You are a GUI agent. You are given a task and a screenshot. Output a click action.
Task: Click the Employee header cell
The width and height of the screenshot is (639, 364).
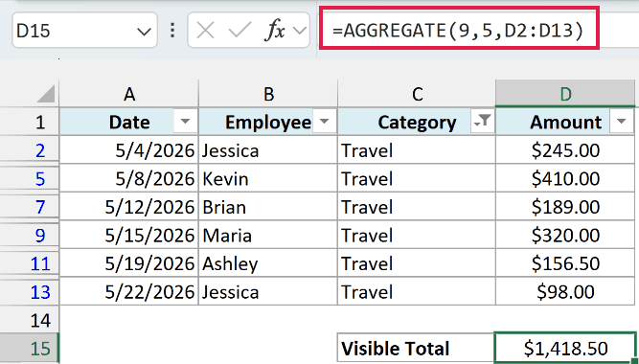[268, 122]
